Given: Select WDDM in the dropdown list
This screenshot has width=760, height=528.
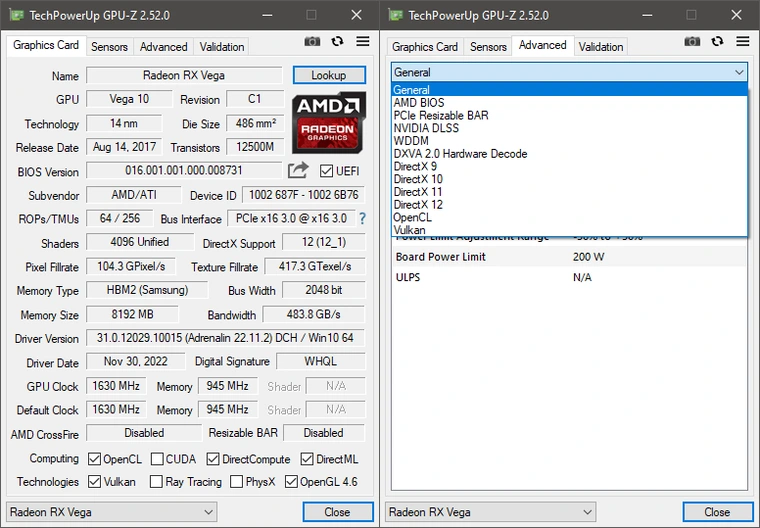Looking at the screenshot, I should coord(569,141).
